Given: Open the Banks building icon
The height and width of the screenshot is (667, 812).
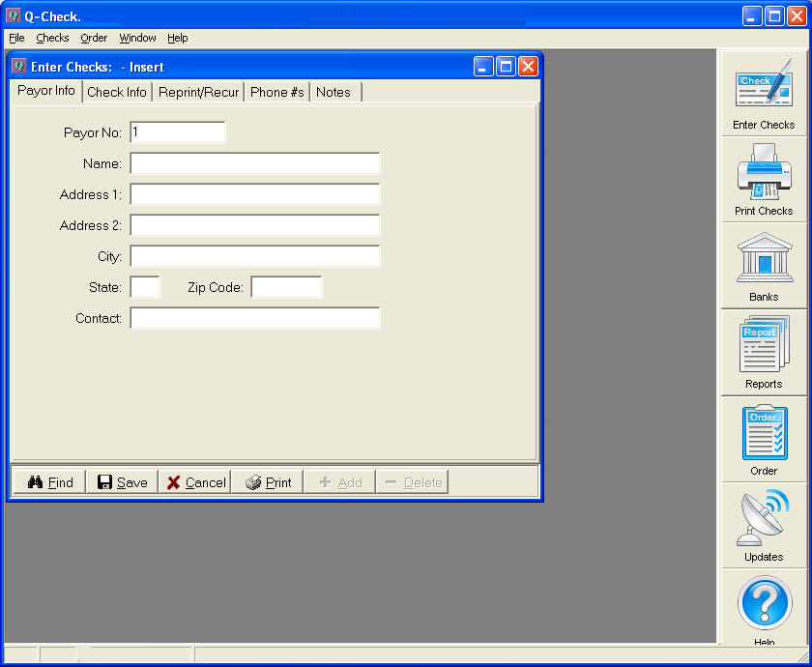Looking at the screenshot, I should coord(764,266).
